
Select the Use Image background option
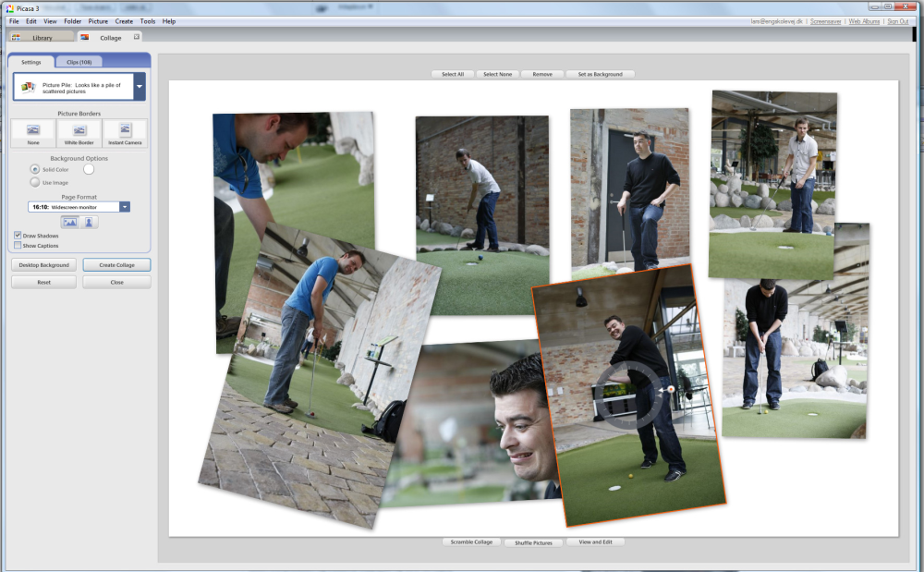click(x=35, y=182)
